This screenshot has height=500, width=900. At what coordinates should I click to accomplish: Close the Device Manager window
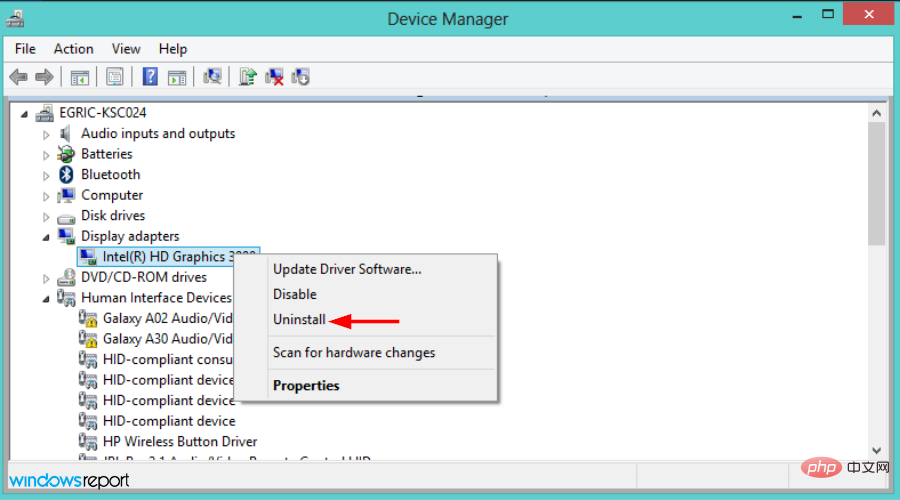[869, 14]
